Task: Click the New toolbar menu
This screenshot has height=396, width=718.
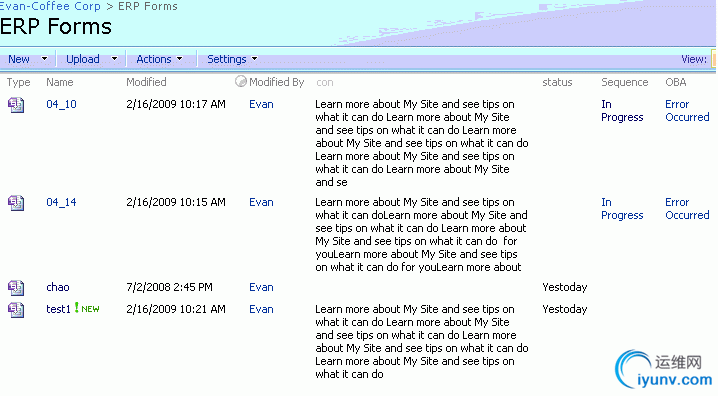Action: (x=19, y=59)
